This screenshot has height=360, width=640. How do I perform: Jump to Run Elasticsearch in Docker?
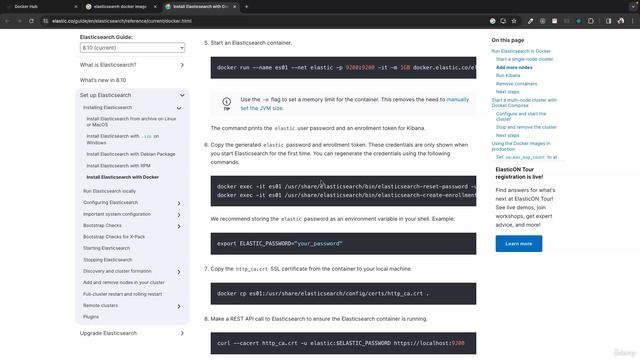[x=521, y=51]
